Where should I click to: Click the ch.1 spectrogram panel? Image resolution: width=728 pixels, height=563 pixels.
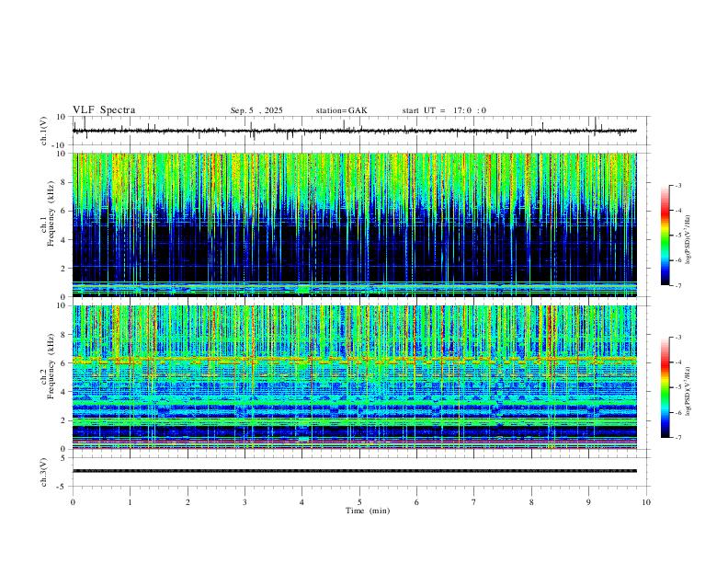click(354, 224)
